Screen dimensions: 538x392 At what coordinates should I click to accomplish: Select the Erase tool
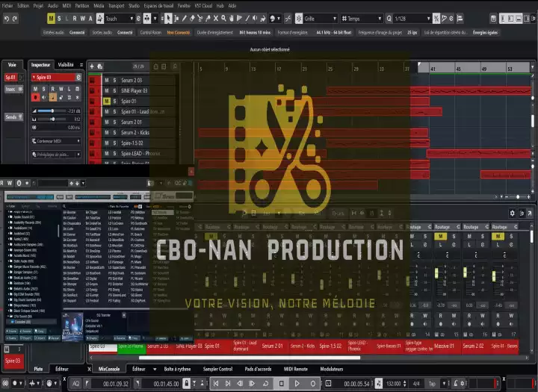(x=192, y=19)
